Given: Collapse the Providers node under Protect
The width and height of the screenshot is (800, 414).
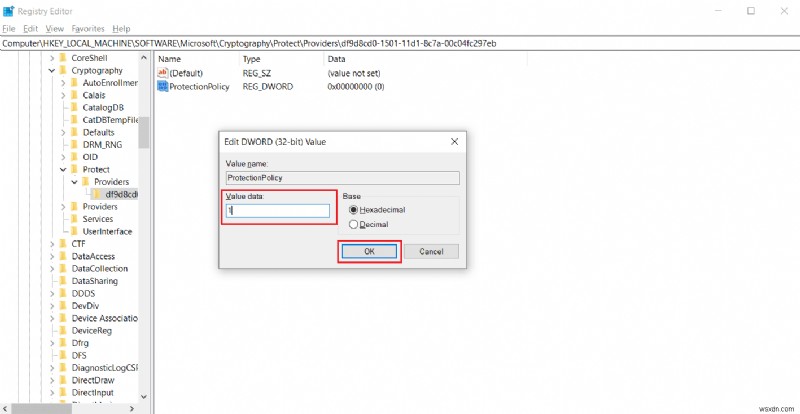Looking at the screenshot, I should click(74, 182).
